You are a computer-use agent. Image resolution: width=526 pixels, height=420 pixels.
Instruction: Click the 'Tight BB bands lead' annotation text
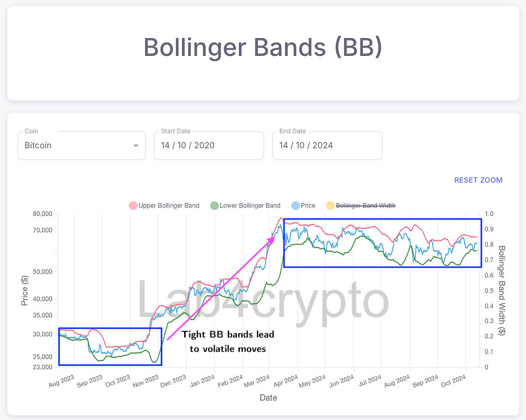(228, 335)
